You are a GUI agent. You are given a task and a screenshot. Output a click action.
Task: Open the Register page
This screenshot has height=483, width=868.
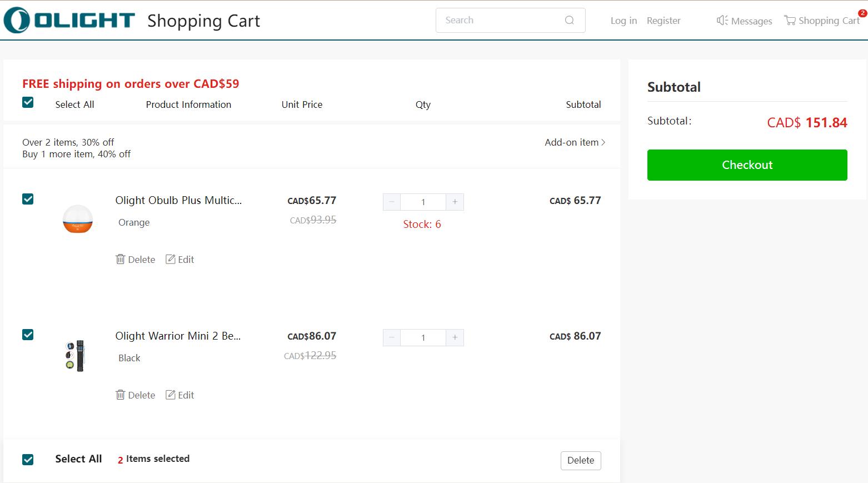(x=664, y=21)
